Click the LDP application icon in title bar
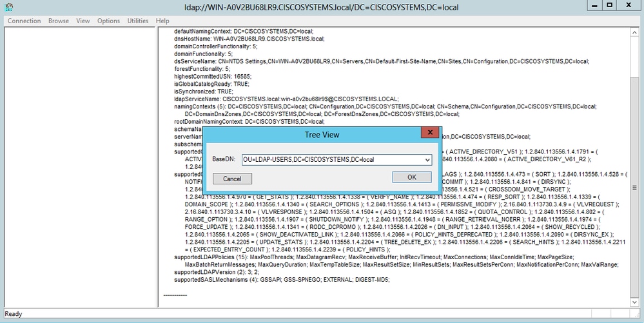 [x=10, y=7]
